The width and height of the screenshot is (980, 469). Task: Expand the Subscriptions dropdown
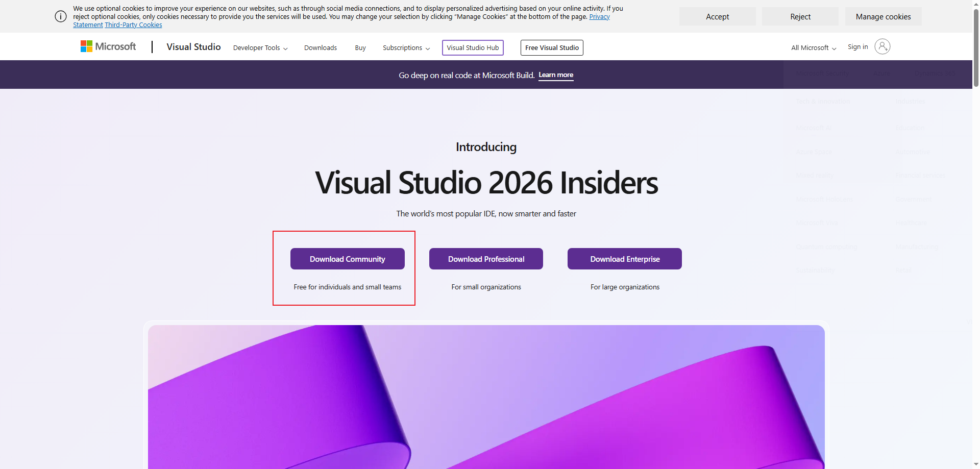pyautogui.click(x=406, y=47)
